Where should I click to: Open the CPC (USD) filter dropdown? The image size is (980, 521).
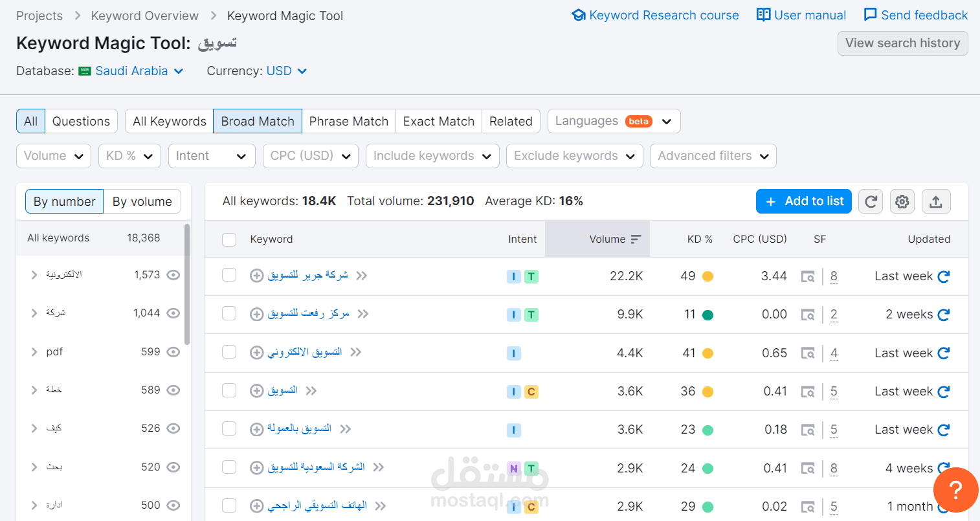pyautogui.click(x=311, y=156)
